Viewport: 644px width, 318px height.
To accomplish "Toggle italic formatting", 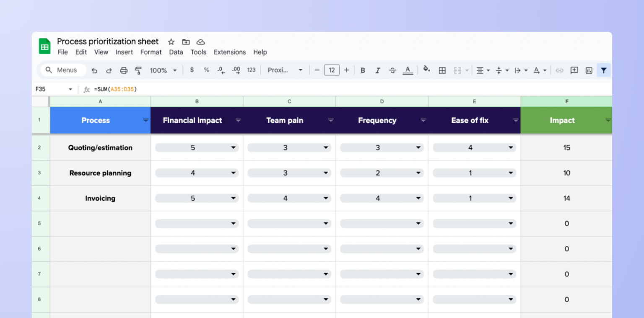I will click(x=377, y=70).
